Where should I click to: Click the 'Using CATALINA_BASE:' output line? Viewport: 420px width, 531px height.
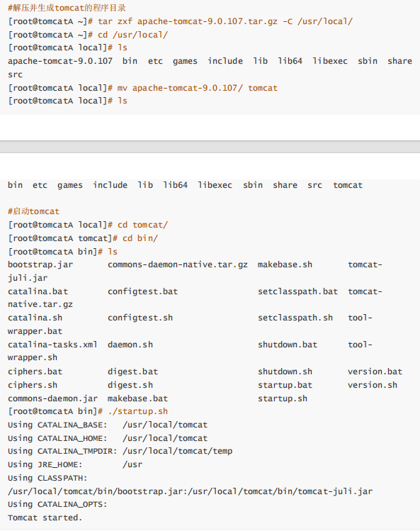[x=108, y=425]
